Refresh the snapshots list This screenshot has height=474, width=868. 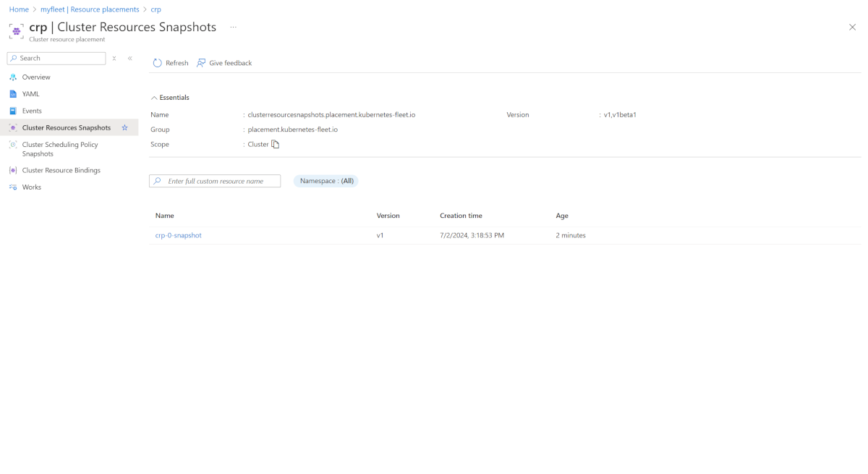click(170, 63)
